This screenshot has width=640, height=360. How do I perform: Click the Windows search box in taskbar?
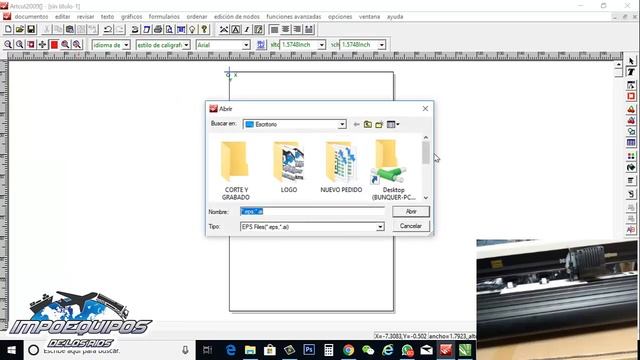click(108, 350)
